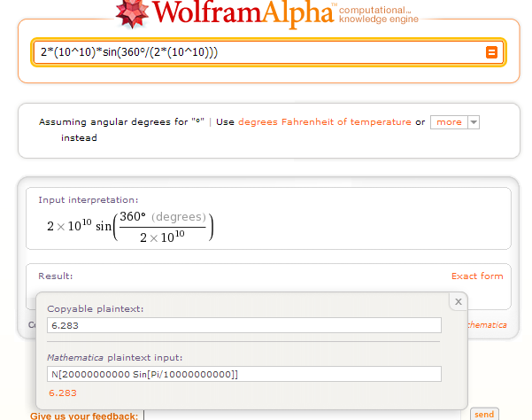This screenshot has height=420, width=532.
Task: Click the 'Result:' label
Action: (55, 276)
